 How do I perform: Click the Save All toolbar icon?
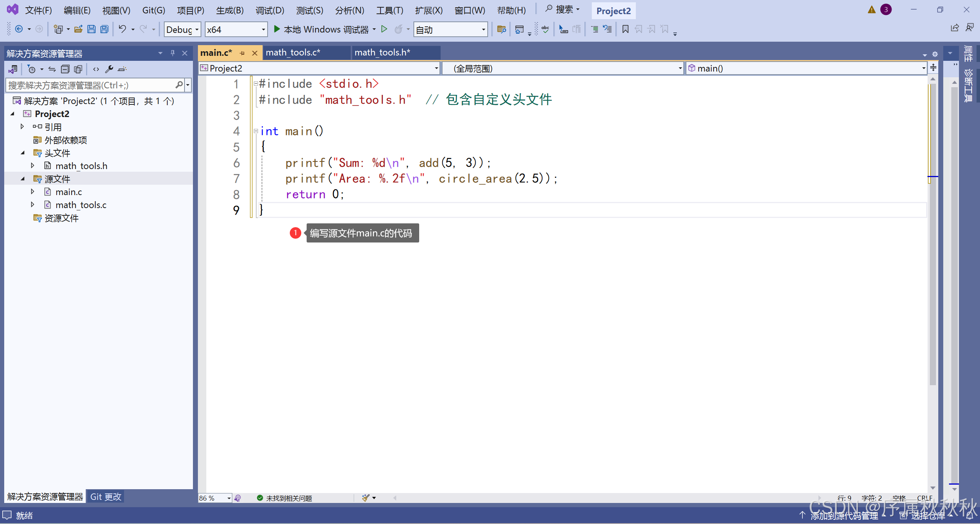coord(104,29)
